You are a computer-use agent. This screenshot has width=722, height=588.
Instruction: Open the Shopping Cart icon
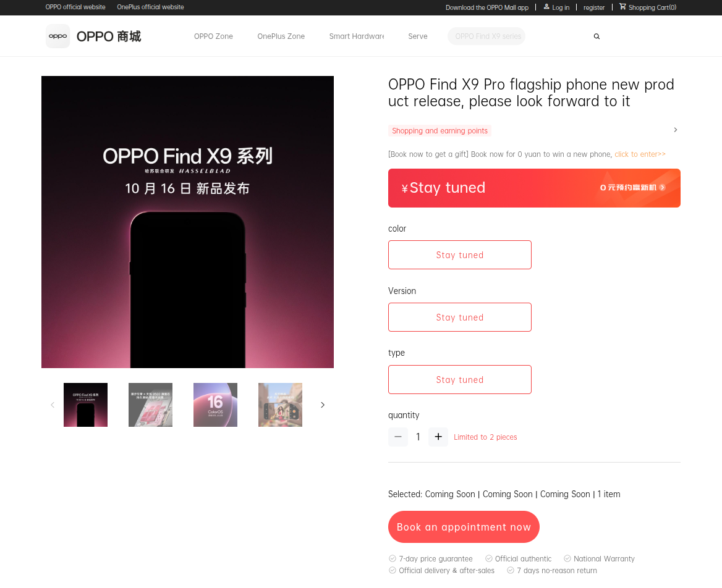pos(622,6)
